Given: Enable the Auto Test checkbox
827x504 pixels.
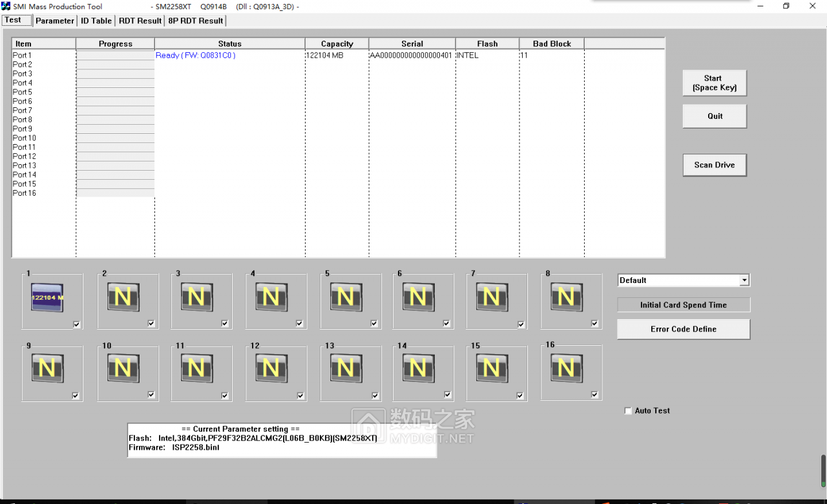Looking at the screenshot, I should pos(628,411).
